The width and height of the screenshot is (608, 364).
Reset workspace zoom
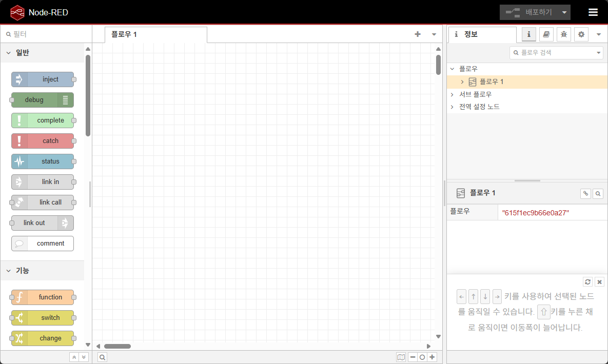coord(422,357)
